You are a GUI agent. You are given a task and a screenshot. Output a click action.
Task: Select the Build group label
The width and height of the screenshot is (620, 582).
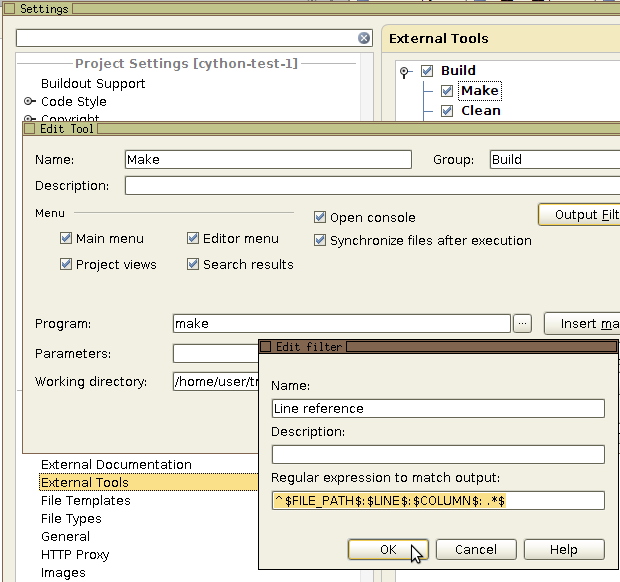coord(458,71)
